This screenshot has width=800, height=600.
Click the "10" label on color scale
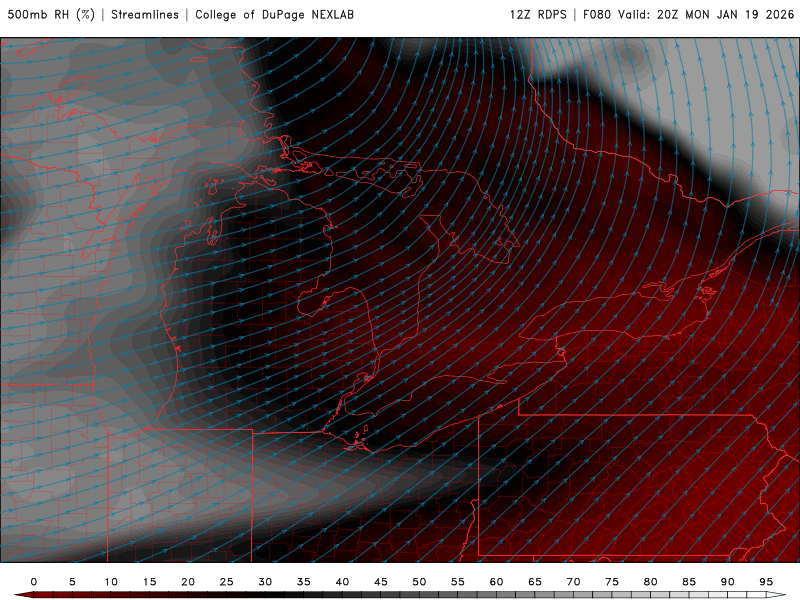pyautogui.click(x=111, y=582)
